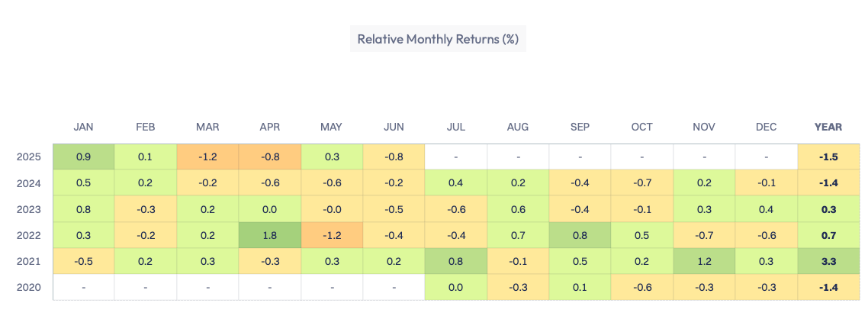
Task: Click March 2025 cell showing -1.2
Action: (x=207, y=157)
